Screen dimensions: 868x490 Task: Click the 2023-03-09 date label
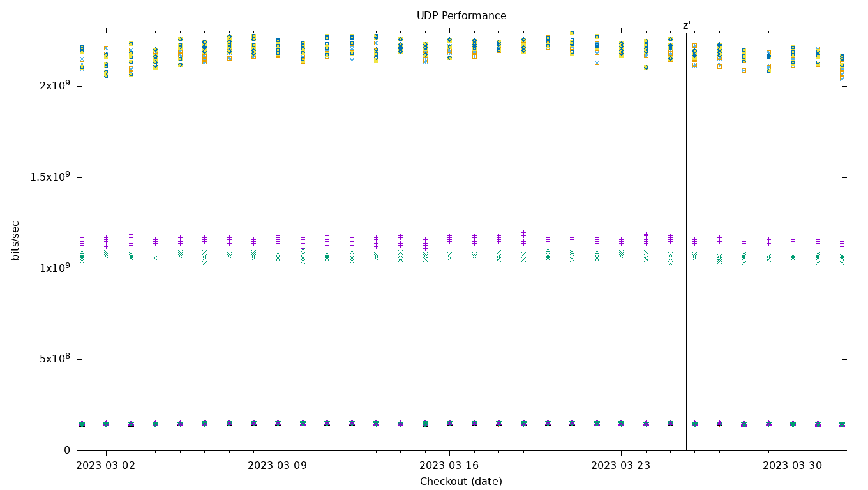click(x=278, y=466)
